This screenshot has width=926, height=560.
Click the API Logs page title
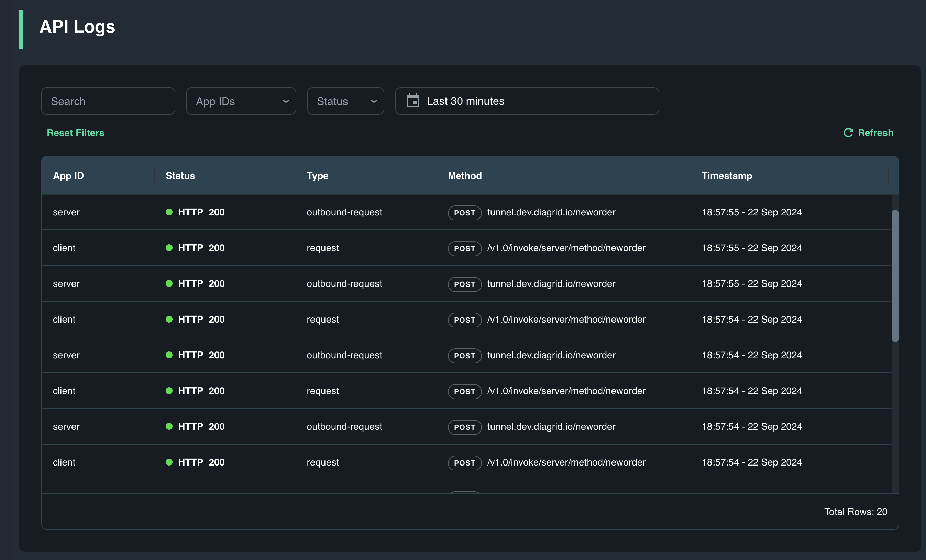click(x=77, y=27)
